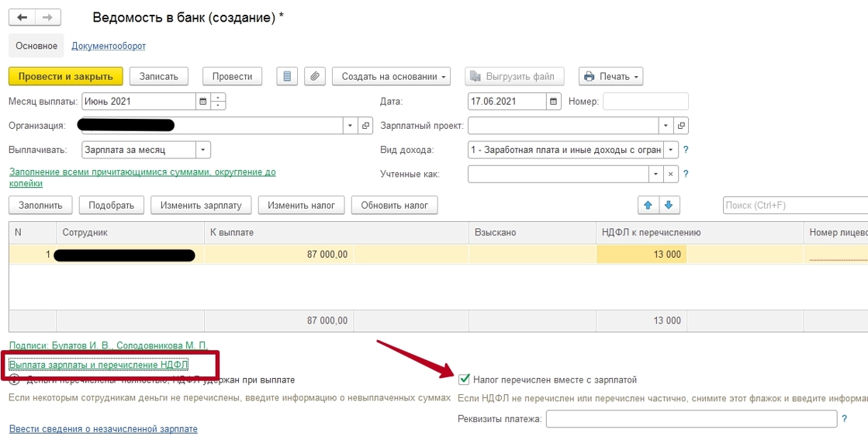Increment Месяц выплаты with stepper arrows
Screen dimensions: 868x447
coord(219,98)
